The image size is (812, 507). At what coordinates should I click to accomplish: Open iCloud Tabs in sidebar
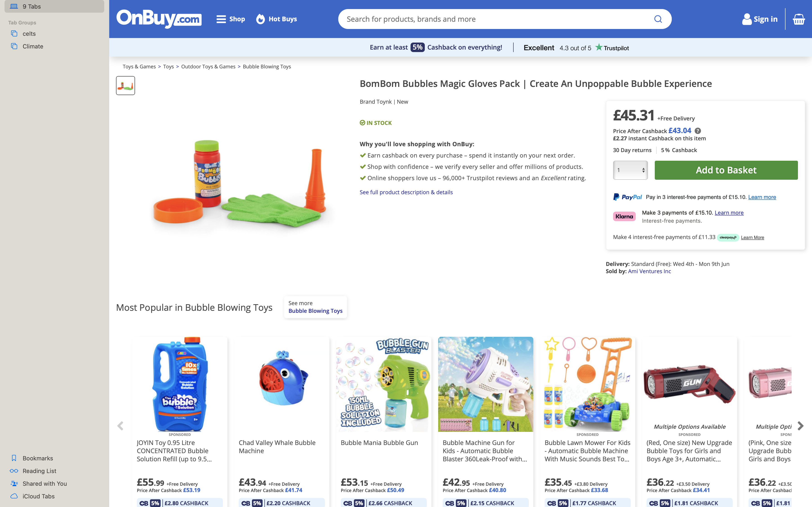38,496
